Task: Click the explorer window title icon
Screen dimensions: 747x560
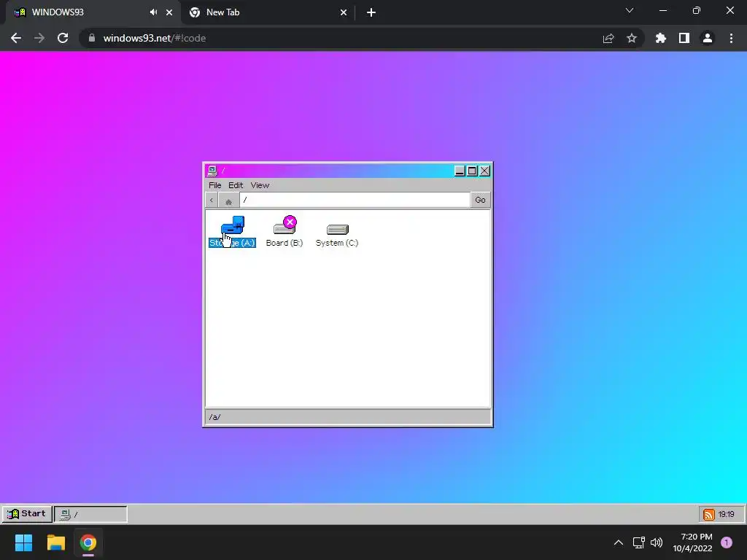Action: coord(212,171)
